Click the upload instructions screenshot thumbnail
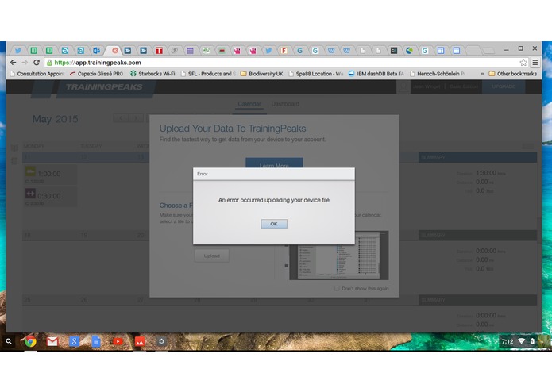552x392 pixels. (x=338, y=256)
